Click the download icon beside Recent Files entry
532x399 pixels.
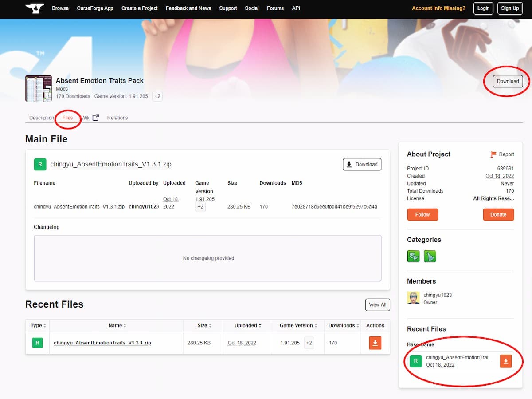click(x=506, y=361)
